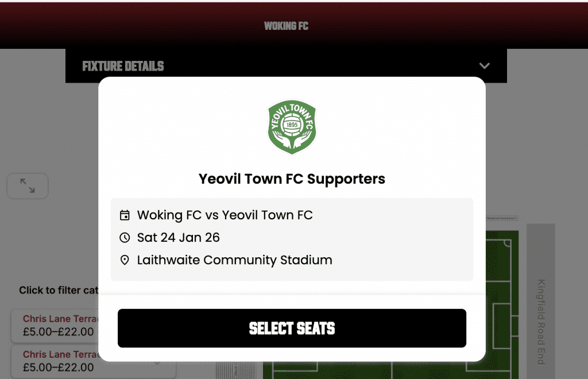
Task: Click the calendar icon beside the fixture name
Action: coord(125,215)
